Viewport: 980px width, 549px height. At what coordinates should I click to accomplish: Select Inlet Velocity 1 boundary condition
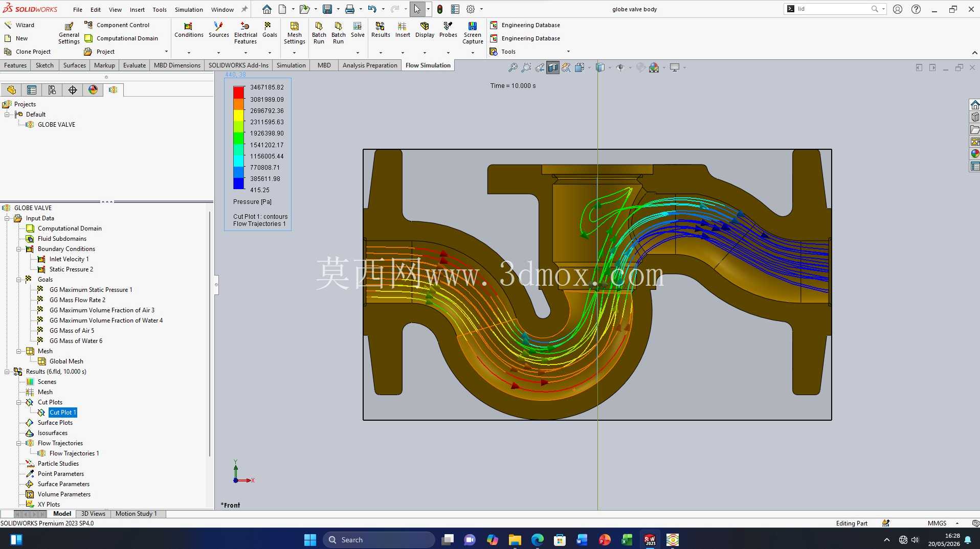coord(69,259)
